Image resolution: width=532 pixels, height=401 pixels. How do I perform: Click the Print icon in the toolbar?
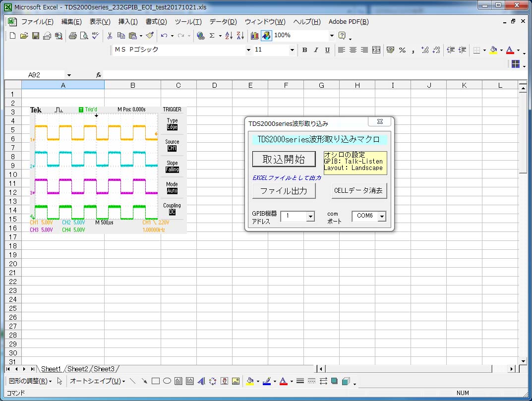tap(72, 36)
